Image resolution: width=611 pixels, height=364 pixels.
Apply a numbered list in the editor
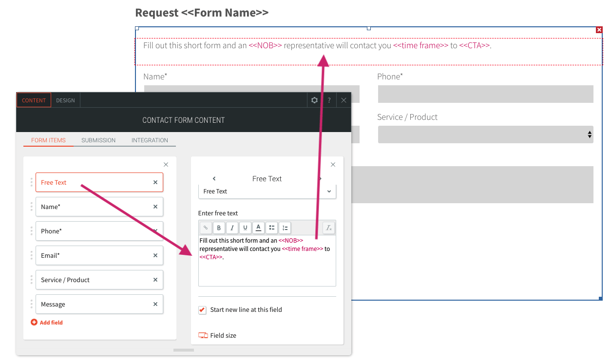285,228
